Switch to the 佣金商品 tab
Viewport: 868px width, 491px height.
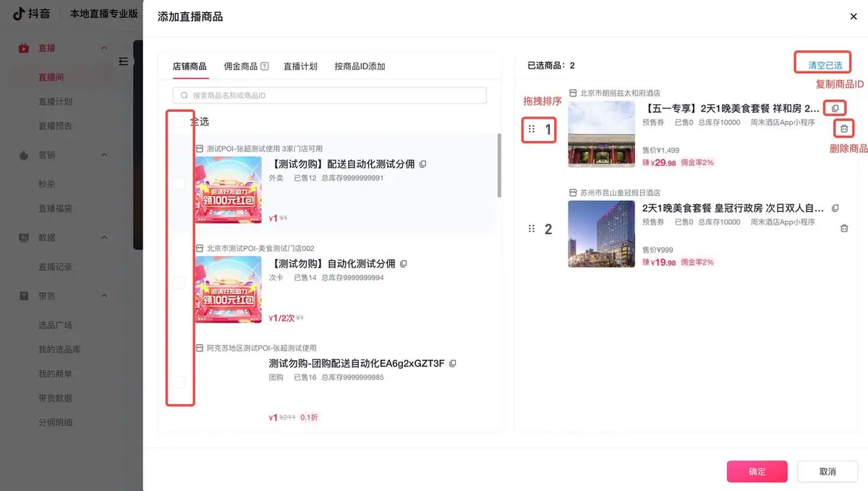coord(241,67)
